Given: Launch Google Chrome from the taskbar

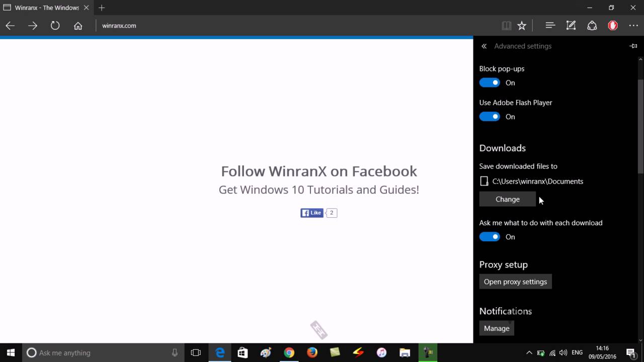Looking at the screenshot, I should (x=289, y=352).
